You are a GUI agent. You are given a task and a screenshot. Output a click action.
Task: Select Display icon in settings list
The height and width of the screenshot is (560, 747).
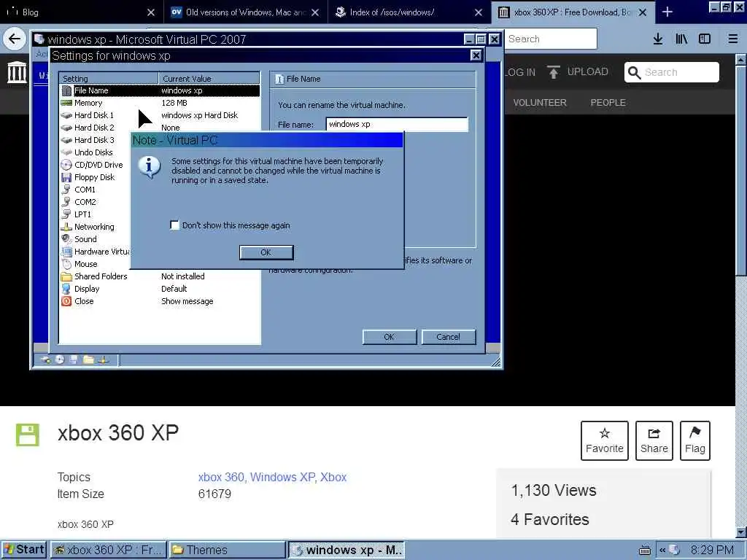(66, 289)
